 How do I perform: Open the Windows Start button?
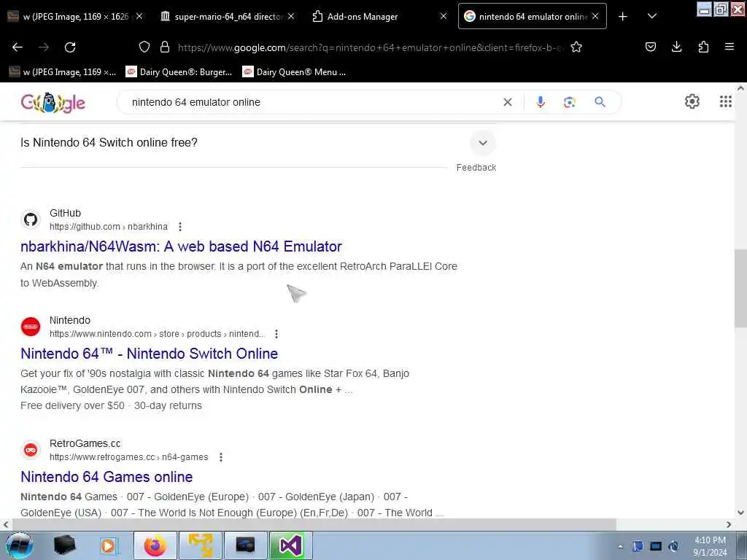[x=19, y=545]
